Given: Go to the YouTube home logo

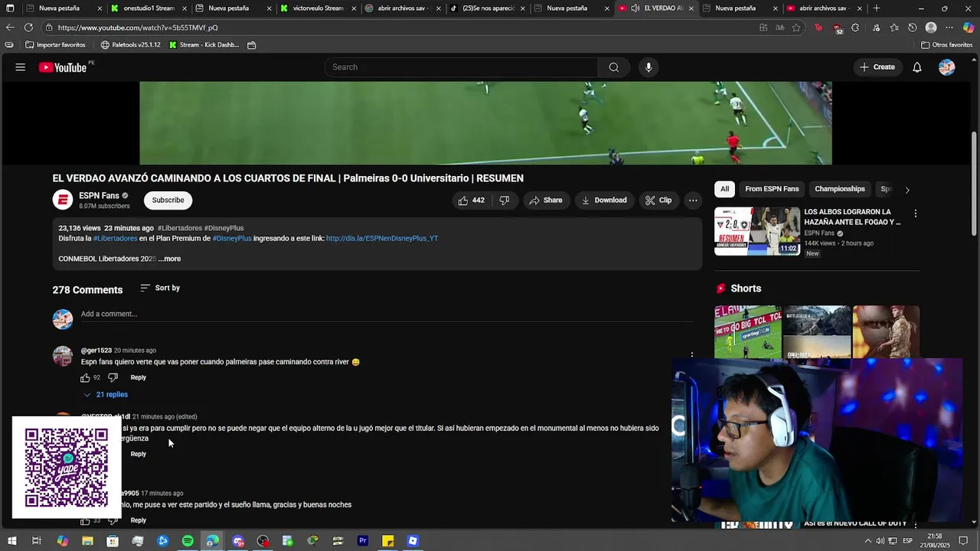Looking at the screenshot, I should (63, 67).
